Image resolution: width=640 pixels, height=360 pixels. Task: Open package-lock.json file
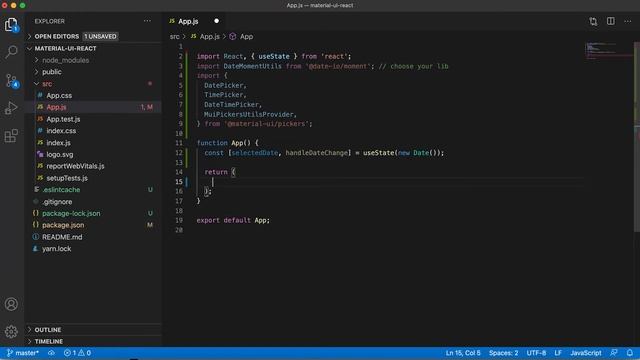pyautogui.click(x=94, y=213)
